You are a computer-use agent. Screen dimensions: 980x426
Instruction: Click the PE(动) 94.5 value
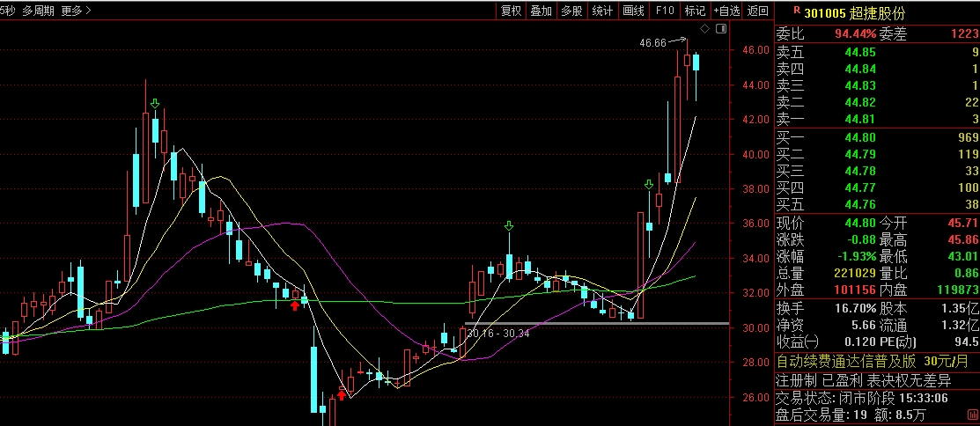click(x=967, y=342)
